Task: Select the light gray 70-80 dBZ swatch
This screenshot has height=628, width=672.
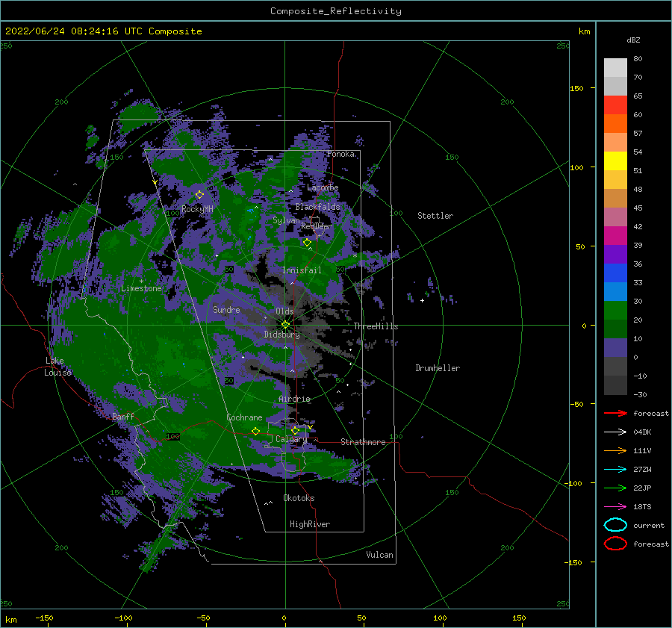Action: click(615, 68)
